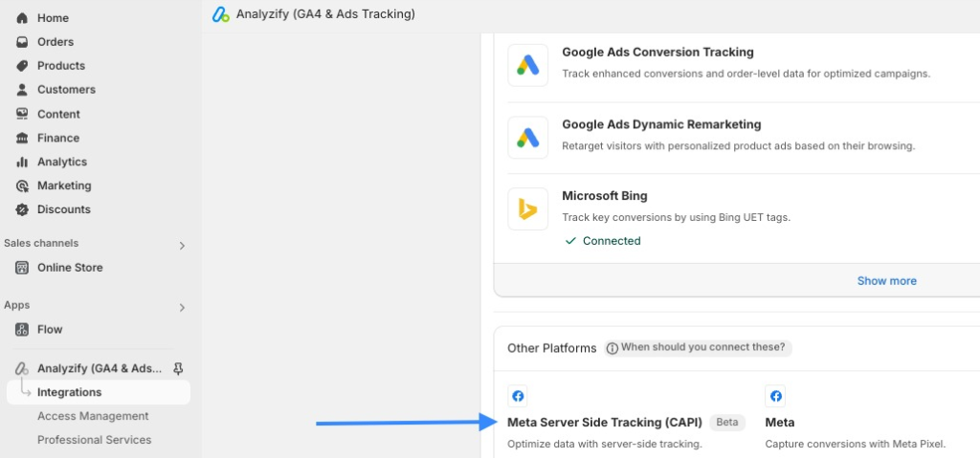Click the Analytics bar chart icon

[x=22, y=162]
